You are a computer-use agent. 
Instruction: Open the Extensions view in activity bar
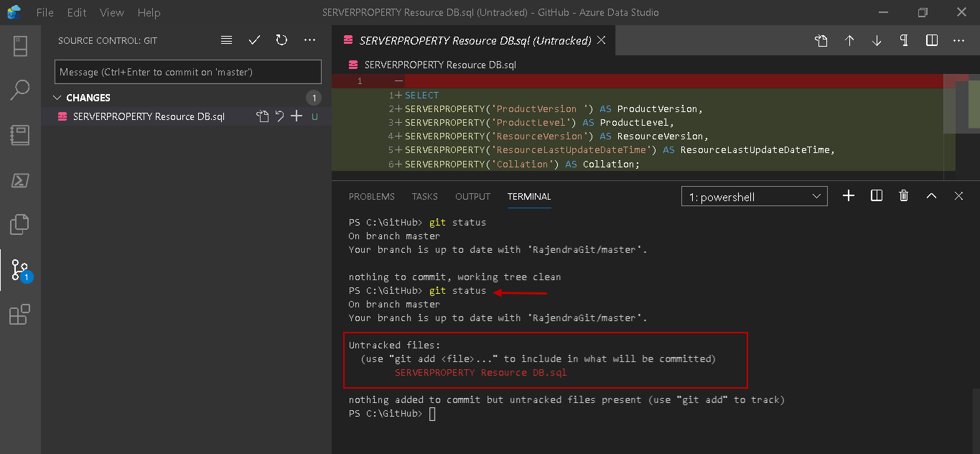point(20,315)
